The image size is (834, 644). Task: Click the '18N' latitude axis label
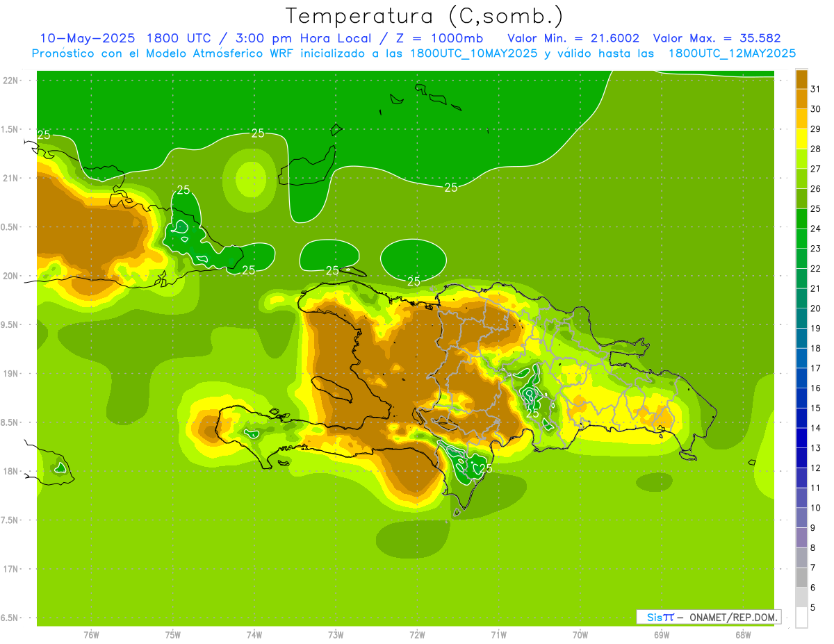click(x=11, y=472)
